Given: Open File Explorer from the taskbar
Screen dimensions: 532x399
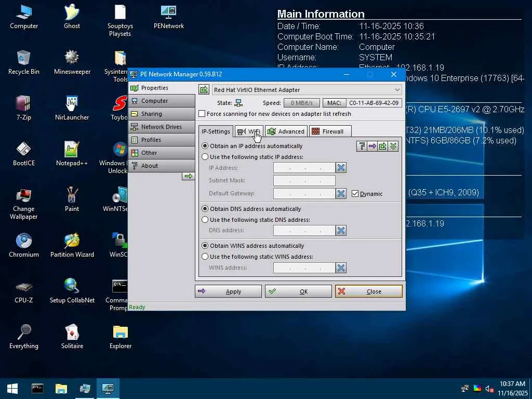Looking at the screenshot, I should pyautogui.click(x=61, y=389).
